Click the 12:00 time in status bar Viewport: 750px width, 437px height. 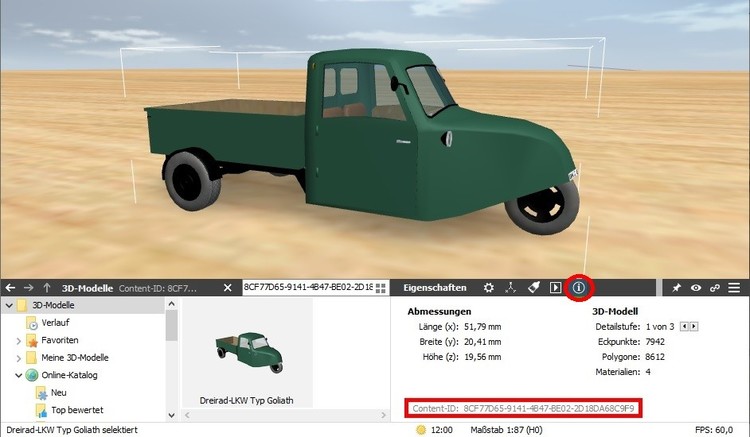[441, 430]
